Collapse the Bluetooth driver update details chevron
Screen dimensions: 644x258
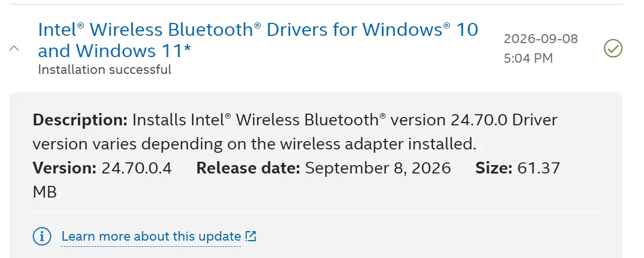14,48
